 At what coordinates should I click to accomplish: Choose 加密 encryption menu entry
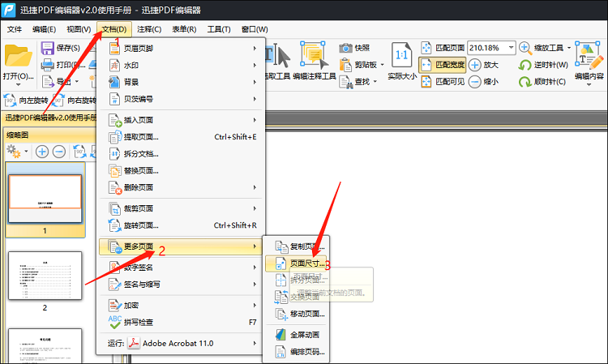click(181, 306)
